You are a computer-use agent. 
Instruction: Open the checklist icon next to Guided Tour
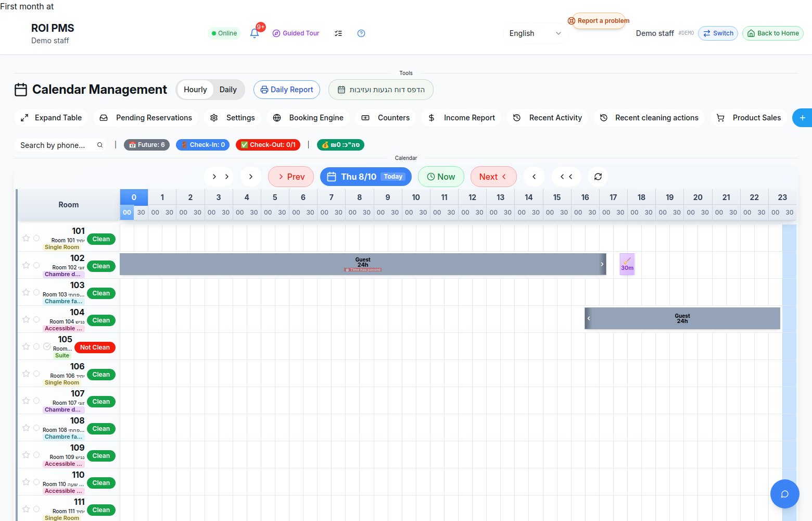tap(338, 33)
